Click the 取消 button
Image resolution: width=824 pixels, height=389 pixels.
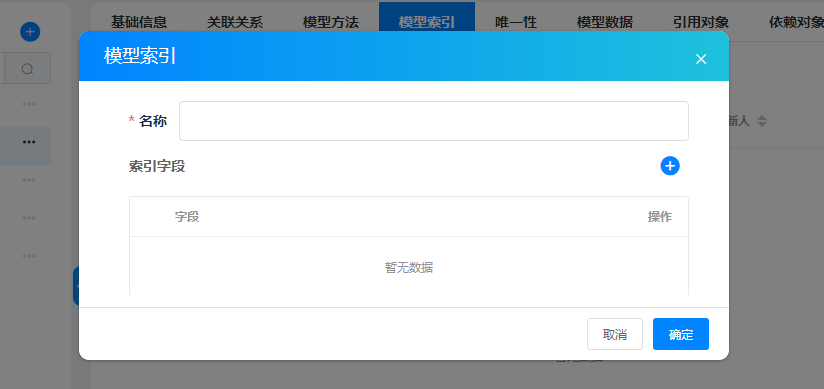pos(615,334)
